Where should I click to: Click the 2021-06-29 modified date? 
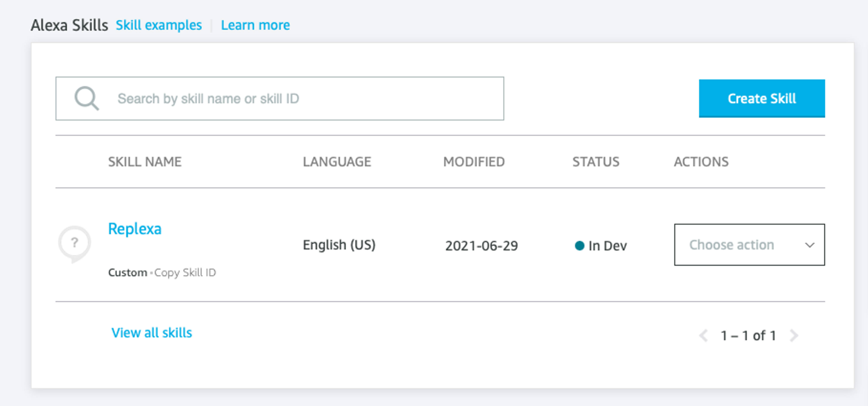click(481, 246)
